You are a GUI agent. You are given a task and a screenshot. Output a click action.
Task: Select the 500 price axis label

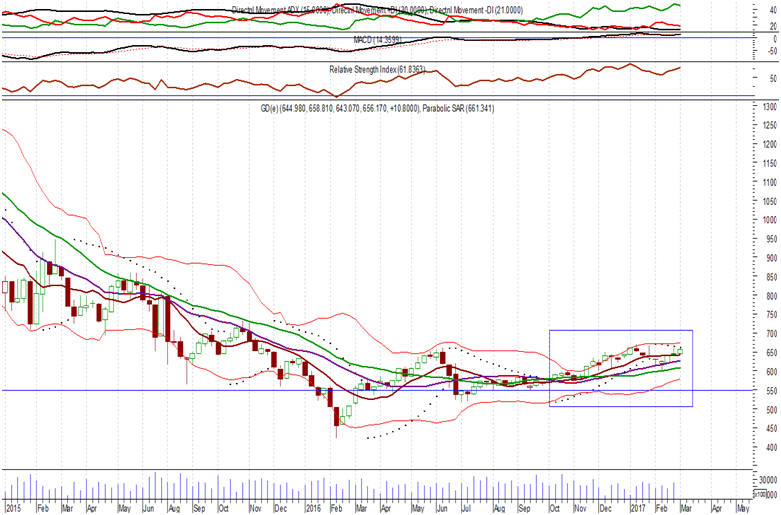click(771, 409)
